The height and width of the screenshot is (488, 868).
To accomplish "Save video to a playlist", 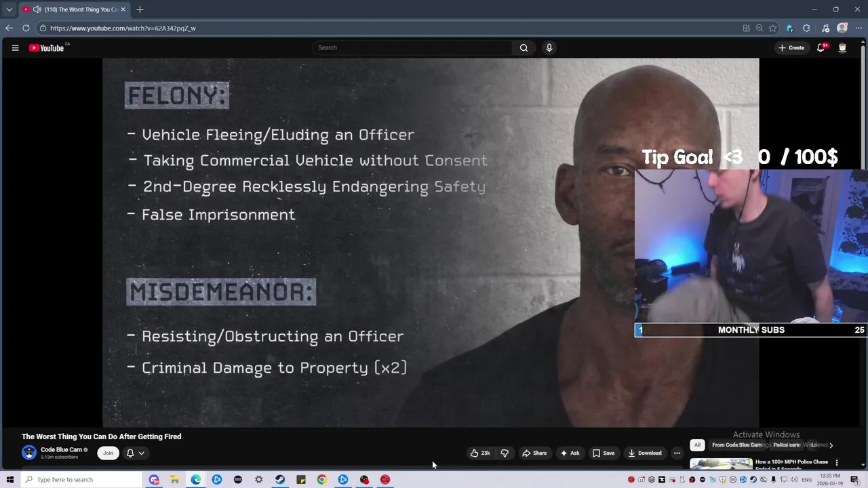I will 604,453.
